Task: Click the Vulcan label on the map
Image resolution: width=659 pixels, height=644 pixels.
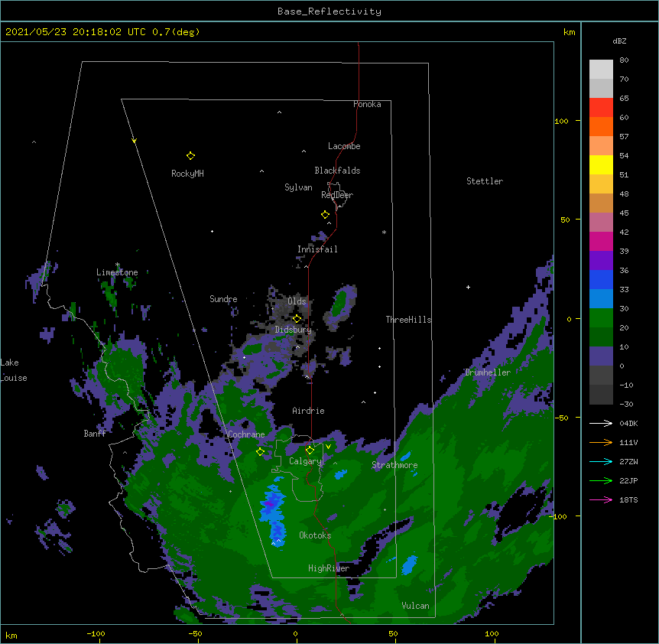Action: 415,606
